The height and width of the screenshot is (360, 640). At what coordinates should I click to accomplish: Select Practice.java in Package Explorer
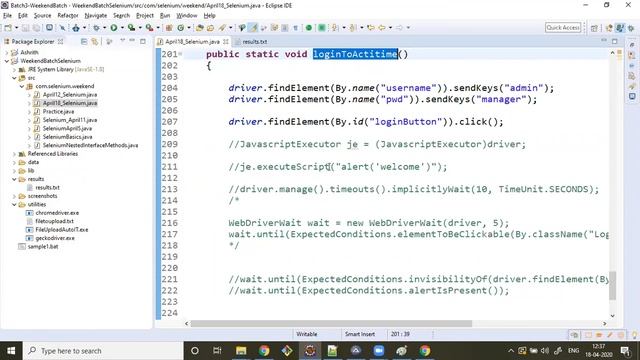[x=58, y=111]
